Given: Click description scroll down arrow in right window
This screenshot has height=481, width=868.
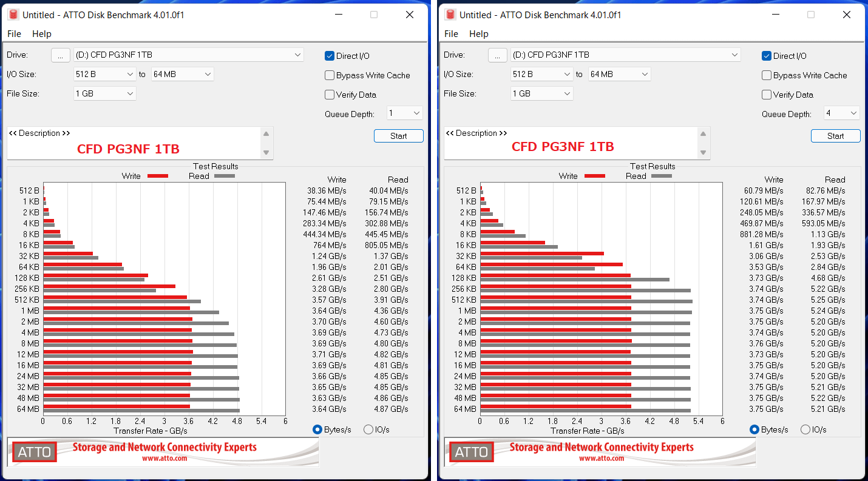Looking at the screenshot, I should coord(703,152).
